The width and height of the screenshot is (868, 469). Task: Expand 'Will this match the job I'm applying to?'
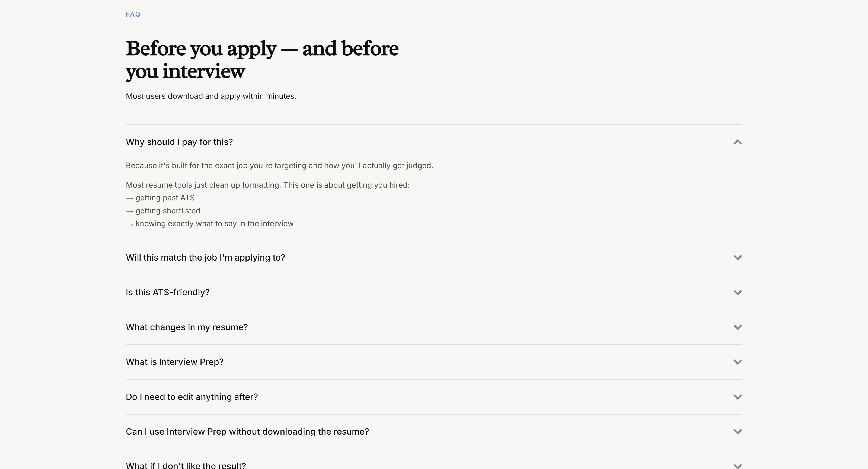434,258
